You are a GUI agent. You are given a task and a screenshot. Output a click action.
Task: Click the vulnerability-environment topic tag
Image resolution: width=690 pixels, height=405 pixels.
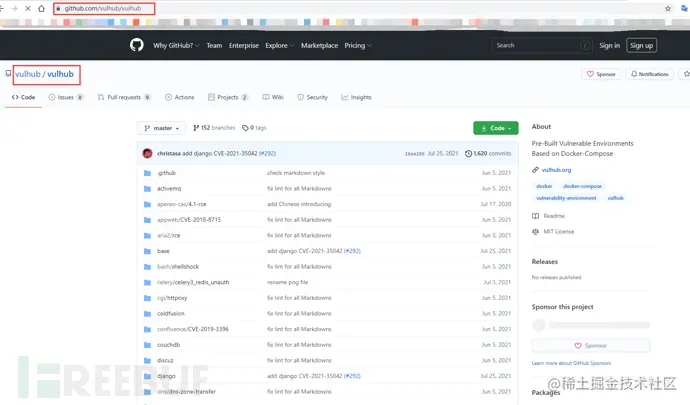click(x=566, y=198)
